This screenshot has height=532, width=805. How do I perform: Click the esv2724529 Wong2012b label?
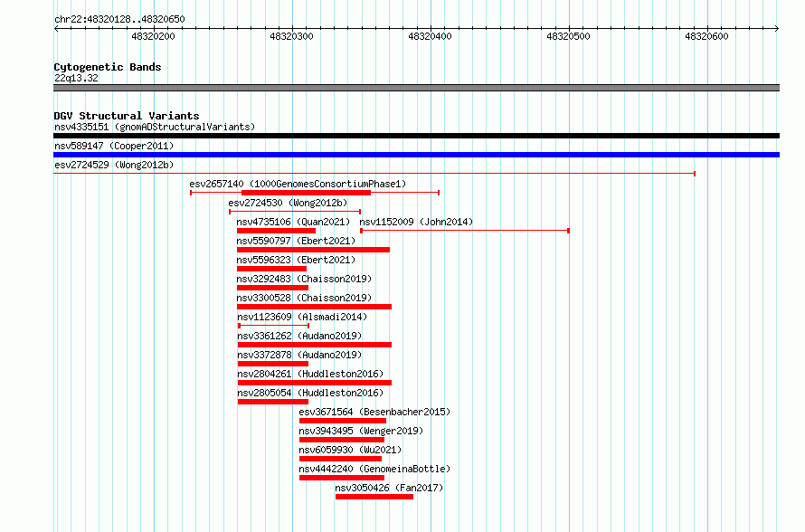click(x=114, y=165)
